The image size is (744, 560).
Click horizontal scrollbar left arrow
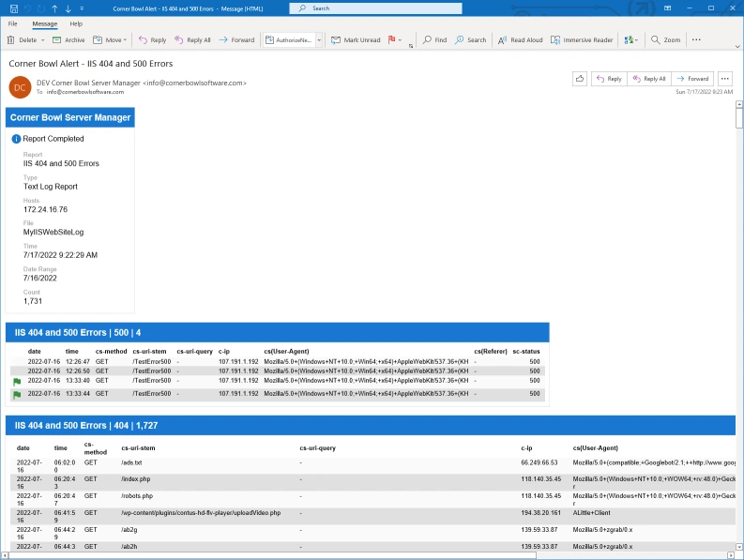[x=5, y=555]
